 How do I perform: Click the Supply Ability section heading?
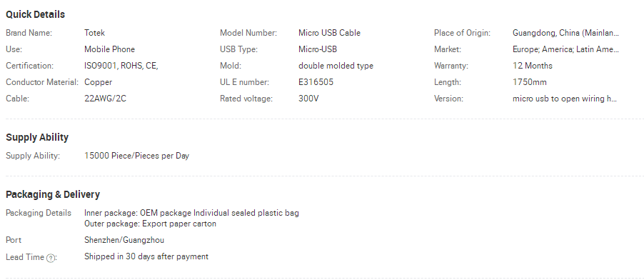tap(37, 137)
